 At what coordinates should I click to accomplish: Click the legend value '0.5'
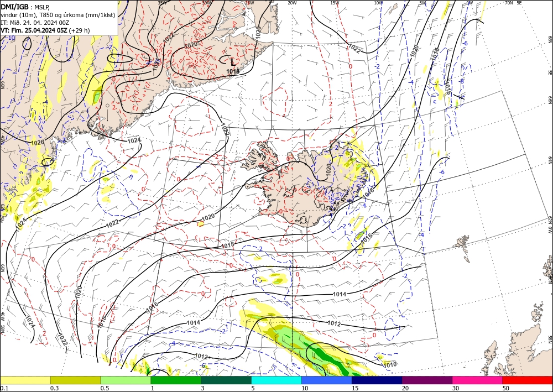coord(105,388)
